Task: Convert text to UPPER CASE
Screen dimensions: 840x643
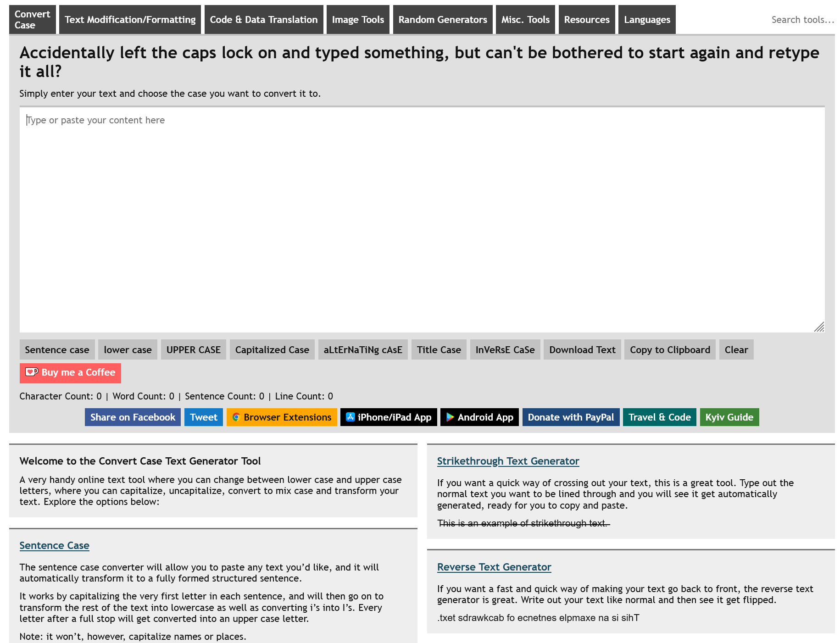Action: coord(194,350)
